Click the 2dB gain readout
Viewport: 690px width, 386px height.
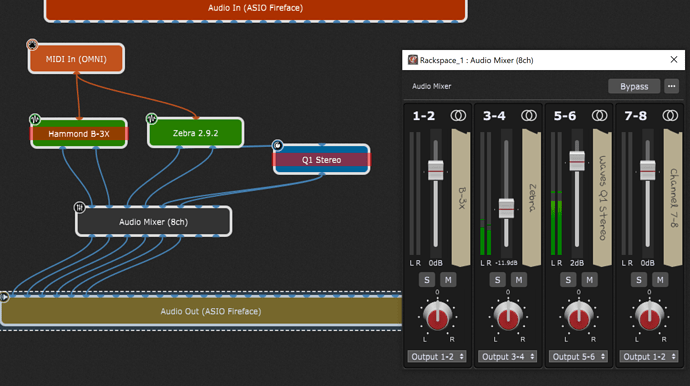pyautogui.click(x=577, y=263)
